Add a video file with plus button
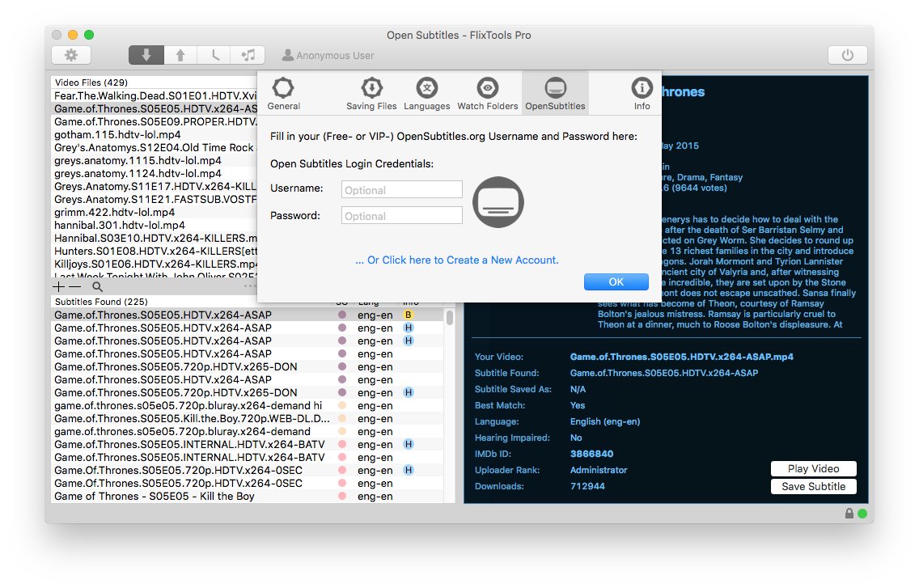This screenshot has height=588, width=919. tap(58, 286)
